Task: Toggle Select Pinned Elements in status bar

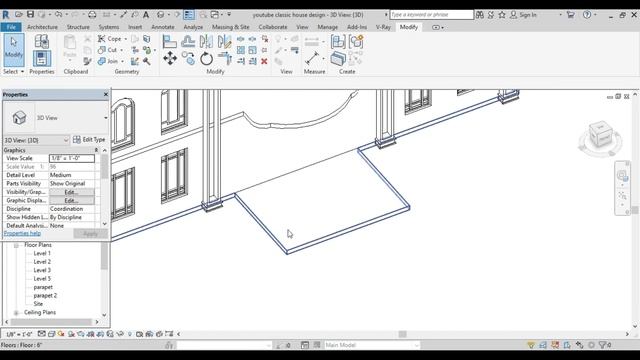Action: pos(555,345)
